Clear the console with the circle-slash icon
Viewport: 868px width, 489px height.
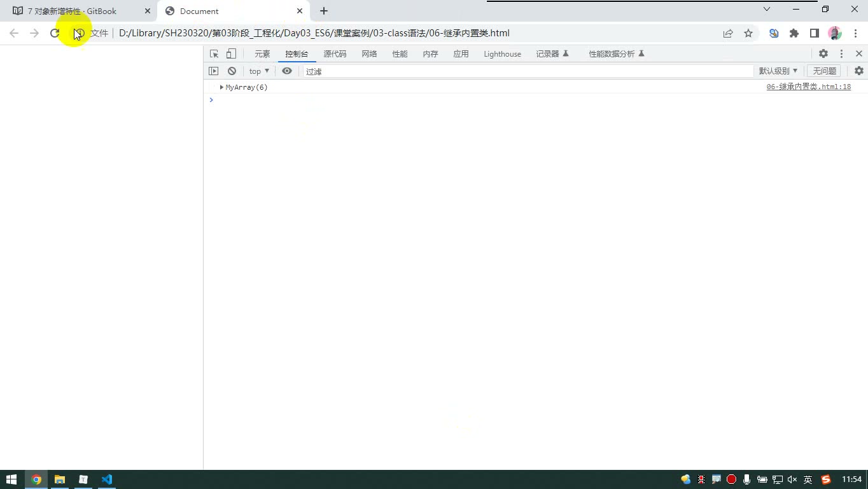232,71
